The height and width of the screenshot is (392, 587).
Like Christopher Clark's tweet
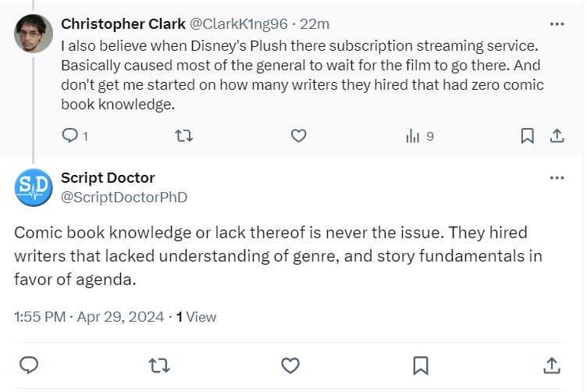point(298,136)
